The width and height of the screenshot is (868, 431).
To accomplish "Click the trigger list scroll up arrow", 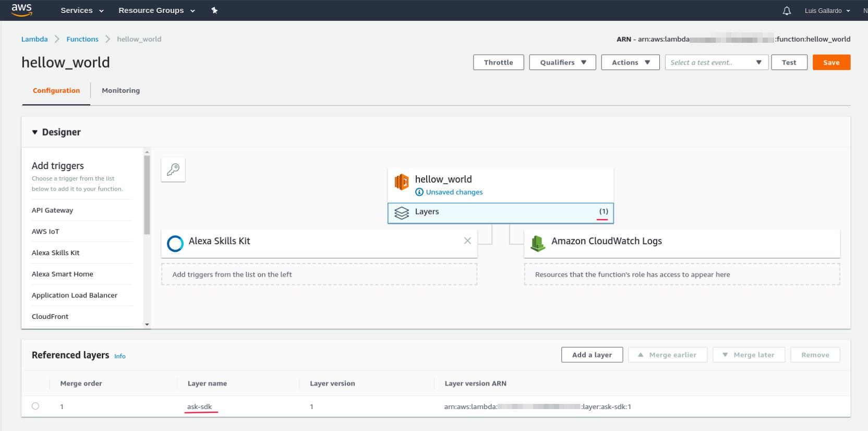I will [x=147, y=152].
